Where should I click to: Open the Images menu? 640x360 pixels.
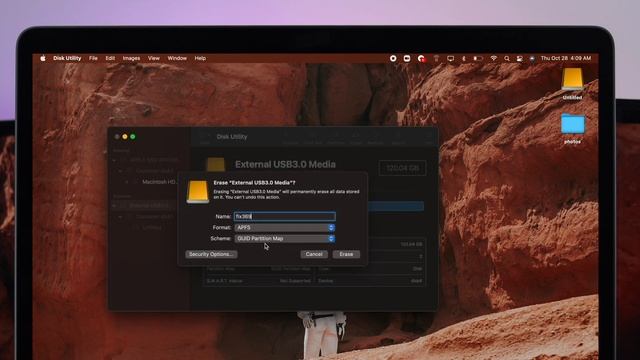pos(131,58)
